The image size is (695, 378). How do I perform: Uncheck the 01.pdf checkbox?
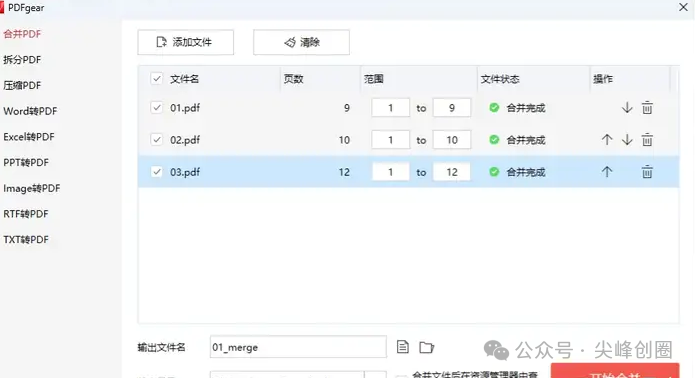click(x=156, y=108)
